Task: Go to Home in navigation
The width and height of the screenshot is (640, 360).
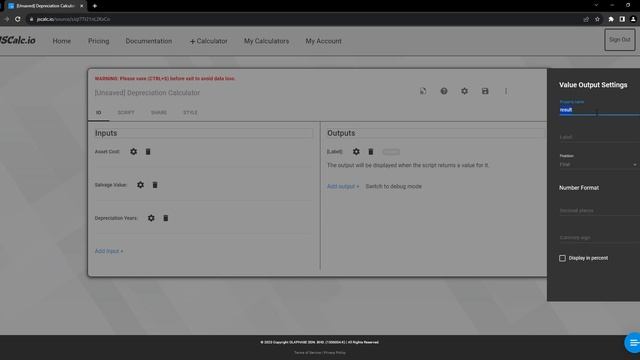Action: [x=62, y=41]
